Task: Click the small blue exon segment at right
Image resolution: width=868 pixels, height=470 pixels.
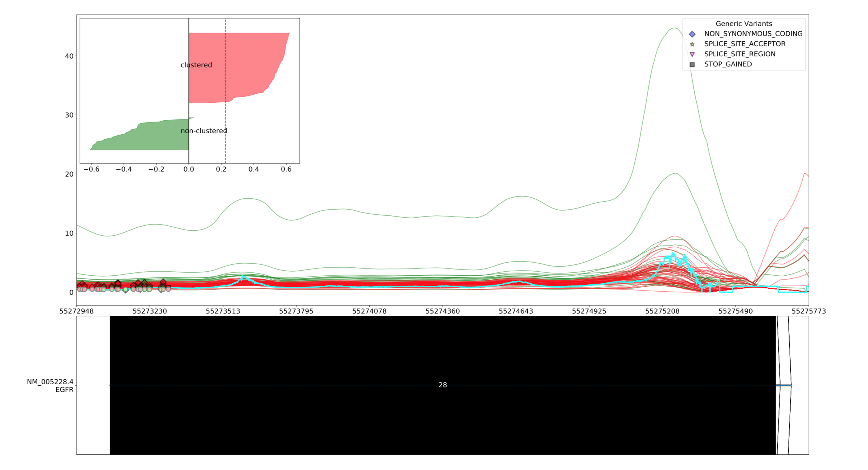Action: coord(784,385)
